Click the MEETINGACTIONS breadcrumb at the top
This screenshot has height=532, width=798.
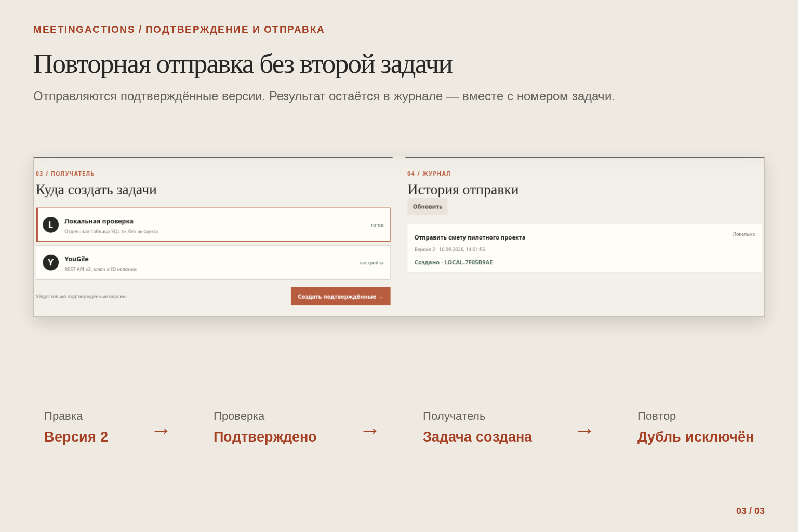84,30
